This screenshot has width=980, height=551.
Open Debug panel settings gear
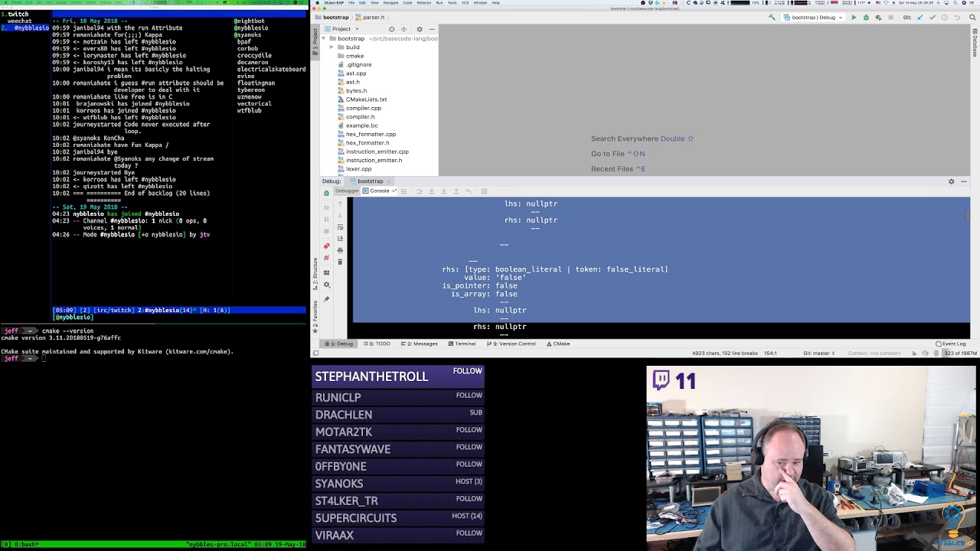952,181
